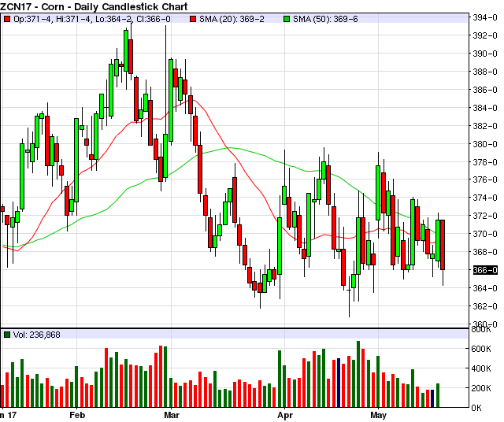Click the 372-0 price axis label
Viewport: 504px width, 422px height.
pos(485,216)
